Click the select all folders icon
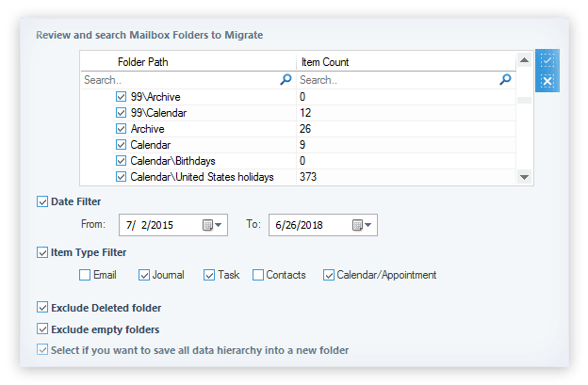This screenshot has height=385, width=588. [547, 61]
